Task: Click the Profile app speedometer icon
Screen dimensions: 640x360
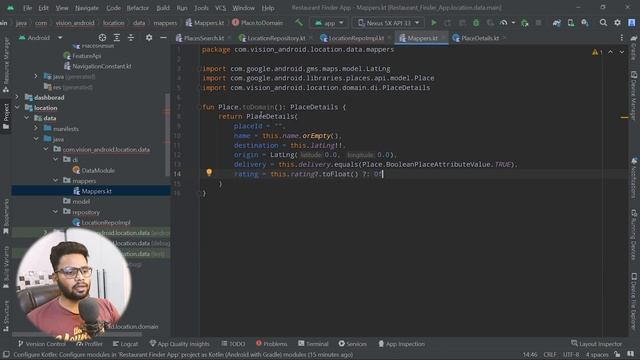Action: [x=504, y=23]
